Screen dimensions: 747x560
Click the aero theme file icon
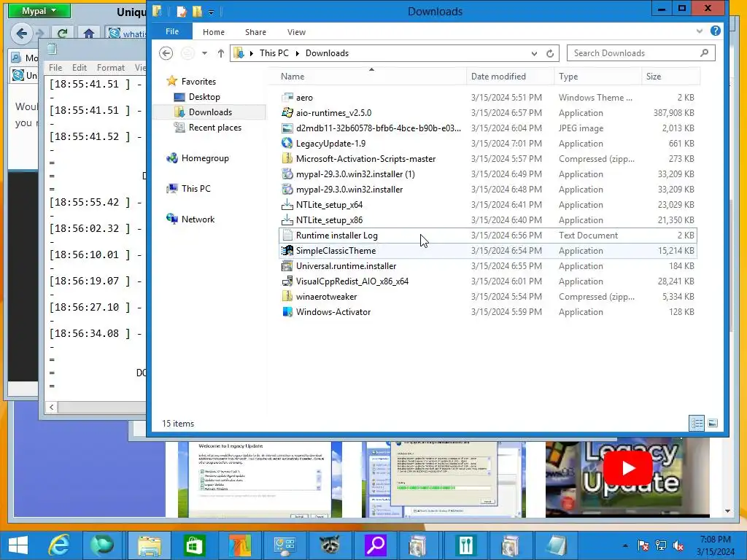click(287, 98)
